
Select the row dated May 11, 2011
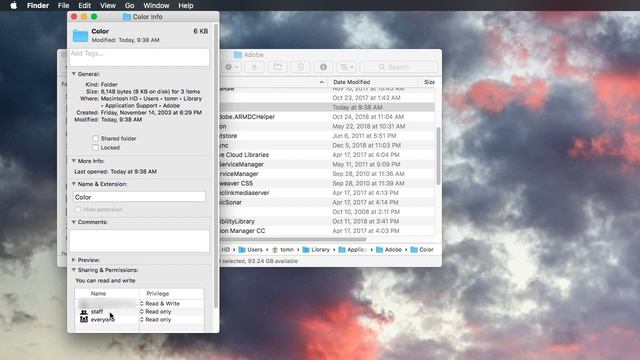(327, 164)
